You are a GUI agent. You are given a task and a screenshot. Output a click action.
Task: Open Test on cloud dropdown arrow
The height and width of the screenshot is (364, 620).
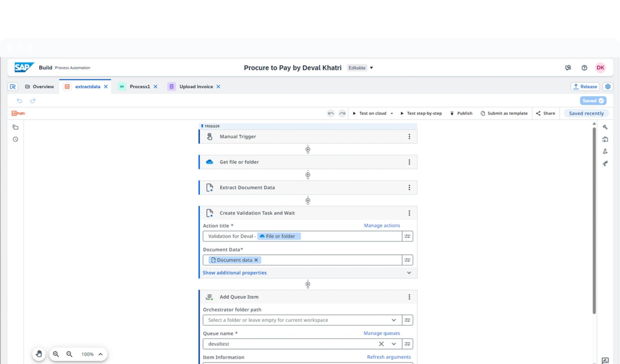(392, 114)
